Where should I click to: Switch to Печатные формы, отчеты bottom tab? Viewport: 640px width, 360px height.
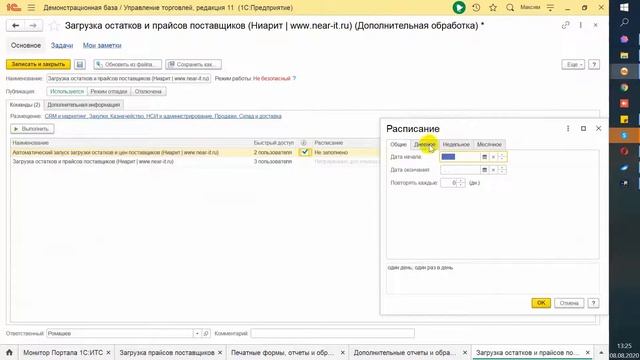pyautogui.click(x=282, y=352)
